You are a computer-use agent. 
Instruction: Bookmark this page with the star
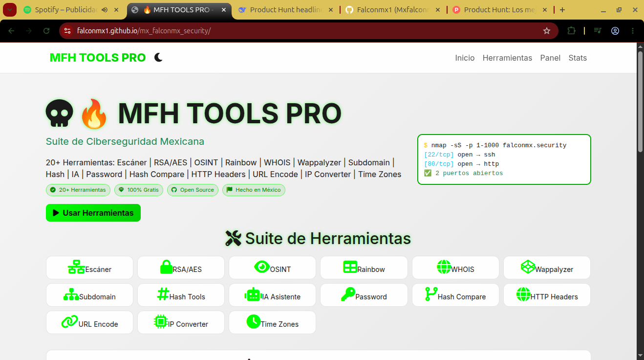pyautogui.click(x=547, y=31)
